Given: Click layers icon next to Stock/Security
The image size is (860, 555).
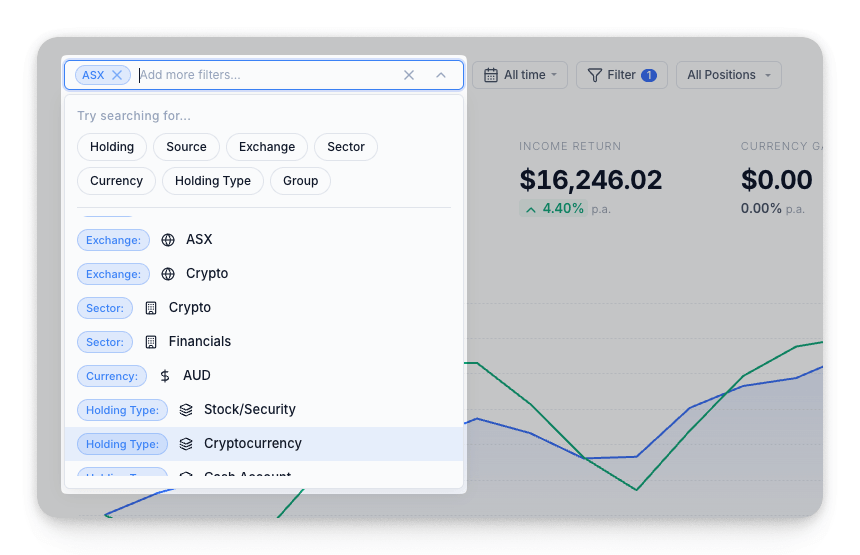Looking at the screenshot, I should [186, 410].
